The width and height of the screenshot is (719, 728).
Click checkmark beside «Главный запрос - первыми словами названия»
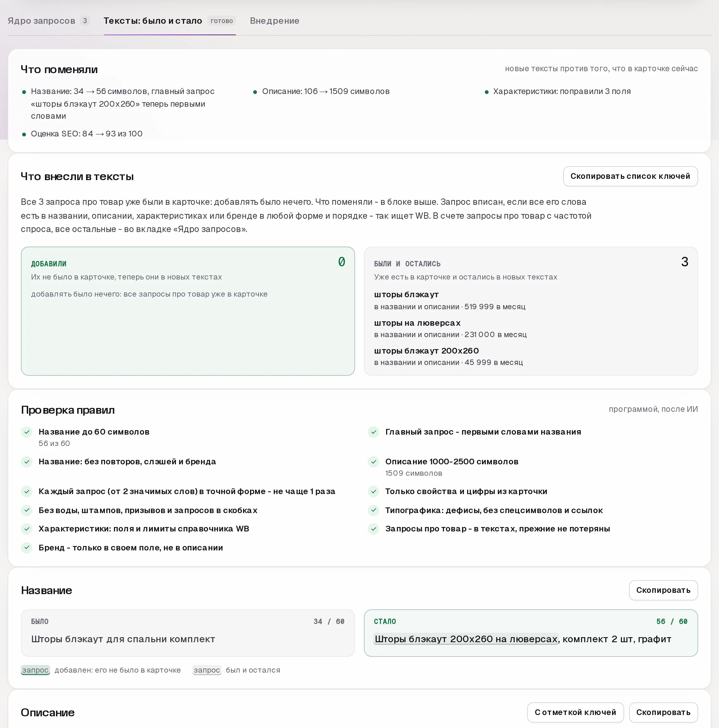pos(373,432)
